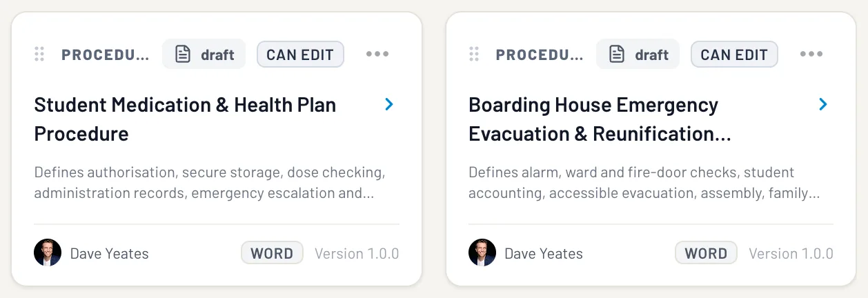Screen dimensions: 868x298
Task: Click drag handle on Boarding House card
Action: [474, 54]
